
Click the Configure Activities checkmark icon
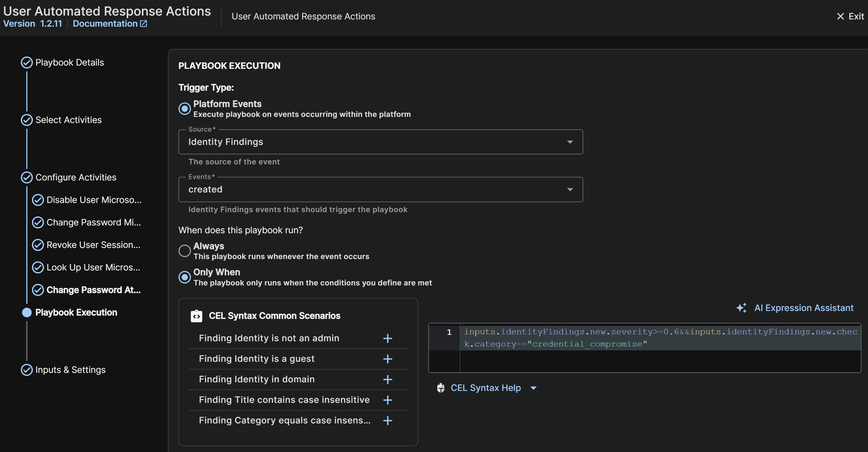27,178
